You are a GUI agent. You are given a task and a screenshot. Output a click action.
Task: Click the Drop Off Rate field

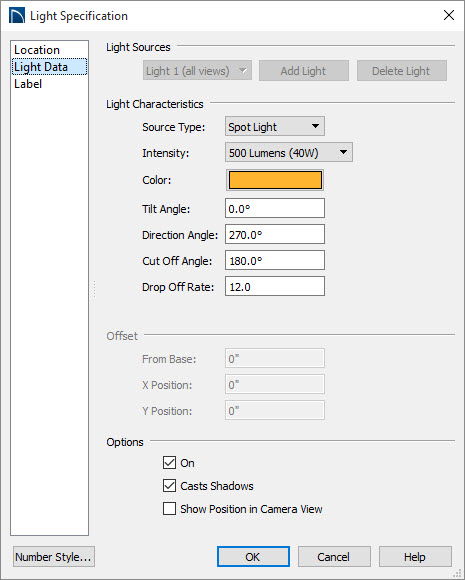[x=275, y=286]
